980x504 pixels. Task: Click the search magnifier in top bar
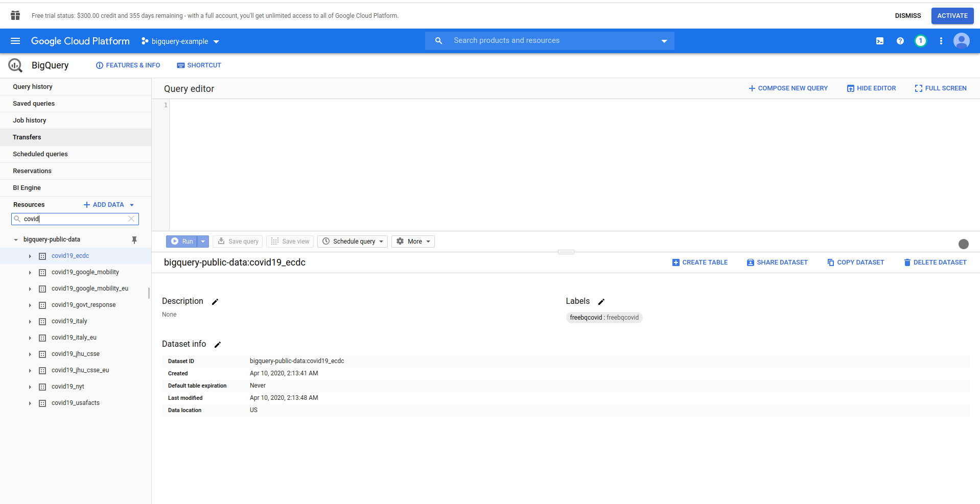pyautogui.click(x=438, y=41)
